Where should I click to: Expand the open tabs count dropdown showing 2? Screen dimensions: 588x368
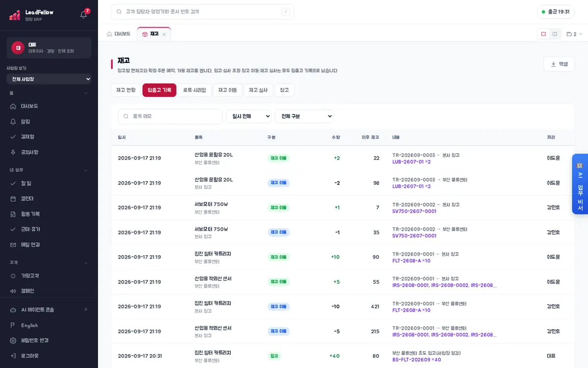(x=574, y=34)
